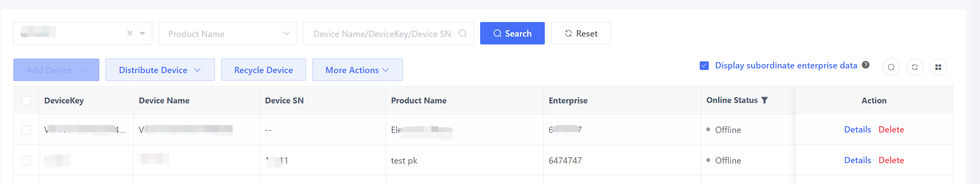Open Details for the test pk device

[x=857, y=160]
